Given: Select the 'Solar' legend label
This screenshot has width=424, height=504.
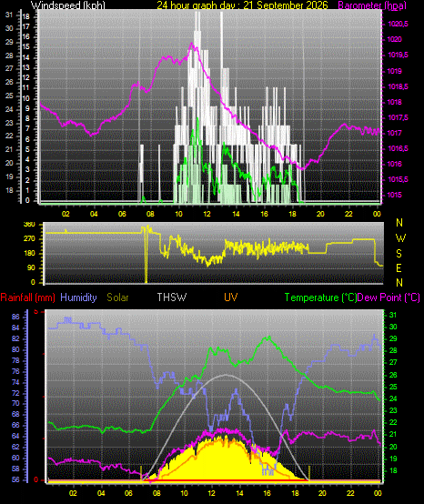Looking at the screenshot, I should pos(117,297).
